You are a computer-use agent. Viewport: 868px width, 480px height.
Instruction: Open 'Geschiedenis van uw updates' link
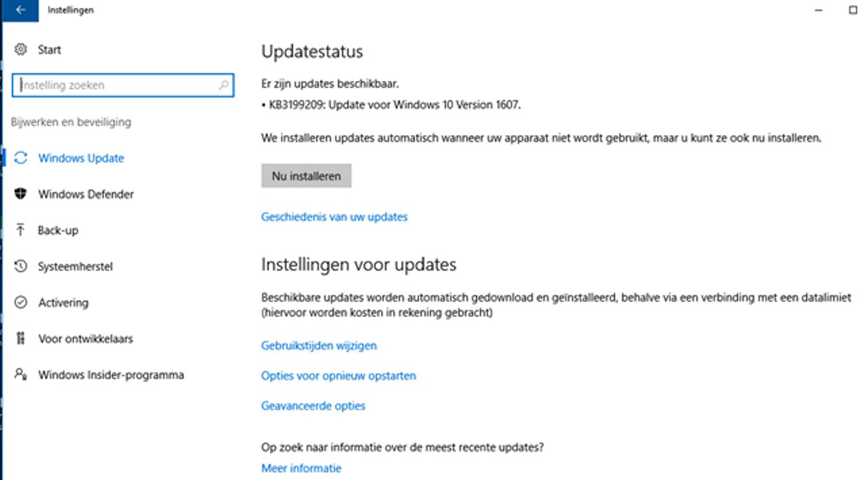pos(334,217)
